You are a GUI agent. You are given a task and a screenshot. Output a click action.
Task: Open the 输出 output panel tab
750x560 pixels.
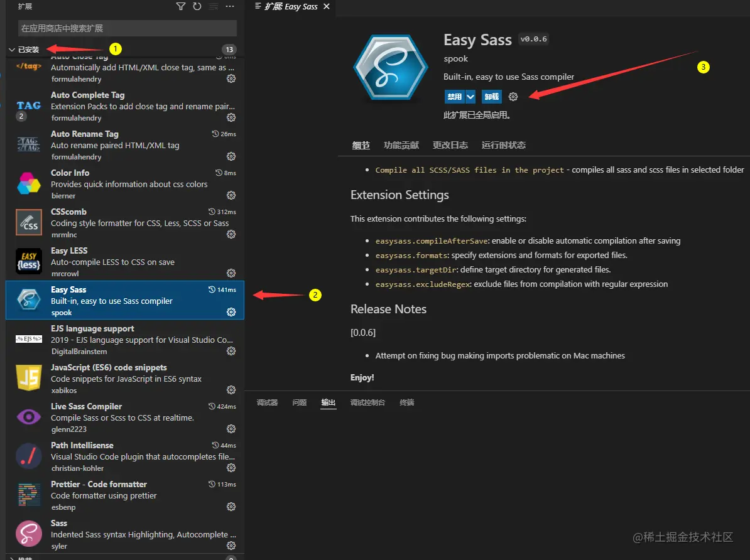click(328, 402)
